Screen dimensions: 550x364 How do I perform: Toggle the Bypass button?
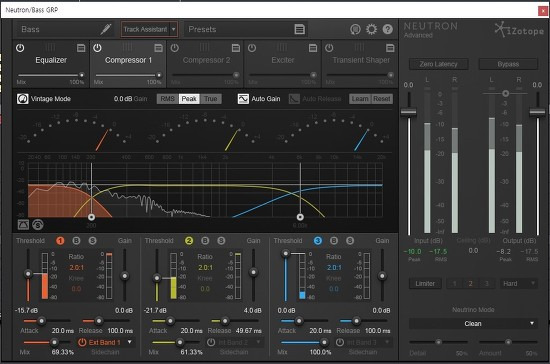click(x=508, y=64)
